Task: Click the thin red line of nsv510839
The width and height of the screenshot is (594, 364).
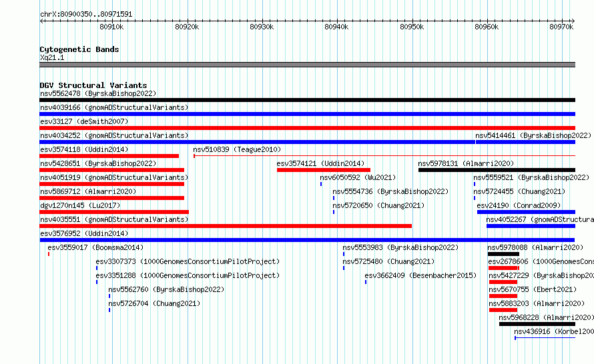Action: coord(384,155)
